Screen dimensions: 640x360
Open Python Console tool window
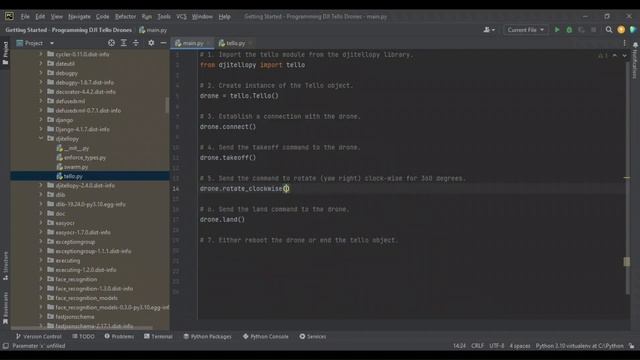point(265,336)
